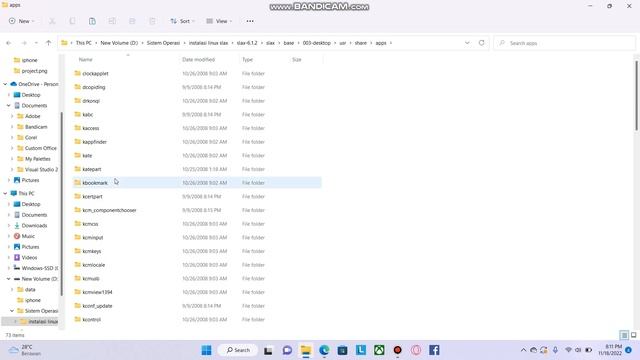Viewport: 640px width, 360px height.
Task: Open Microsoft Store from the taskbar
Action: point(342,350)
